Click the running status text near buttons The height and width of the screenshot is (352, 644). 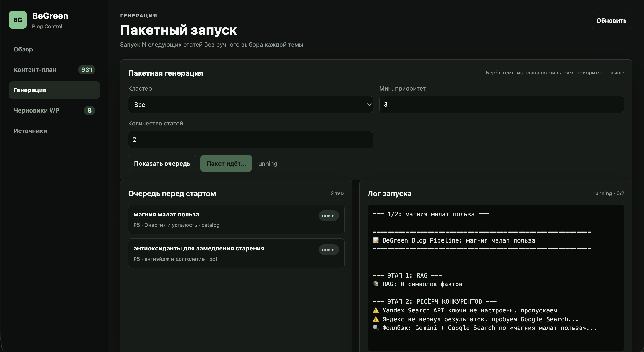pyautogui.click(x=267, y=164)
